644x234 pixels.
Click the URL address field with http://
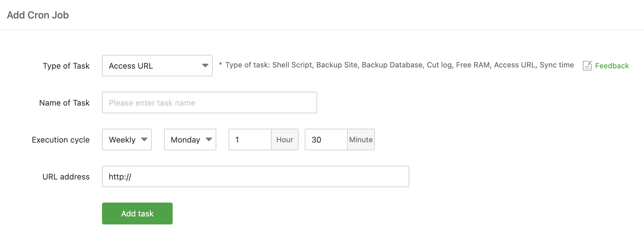click(255, 176)
